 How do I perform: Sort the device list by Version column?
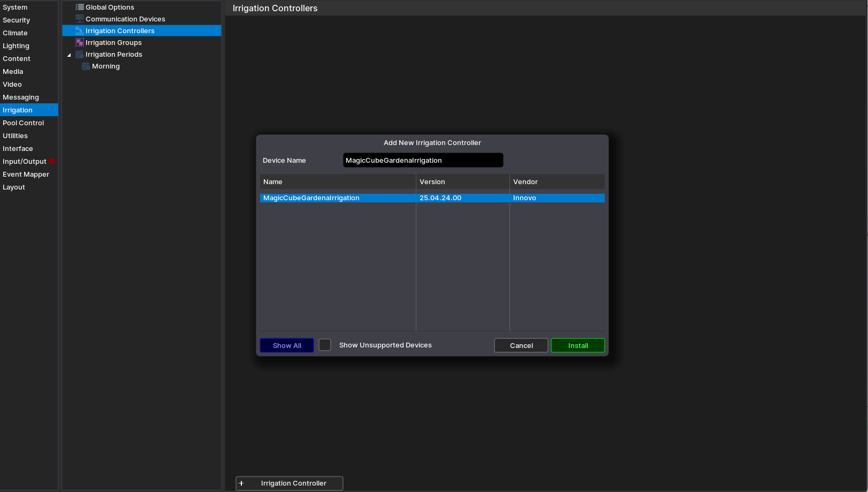(x=463, y=181)
